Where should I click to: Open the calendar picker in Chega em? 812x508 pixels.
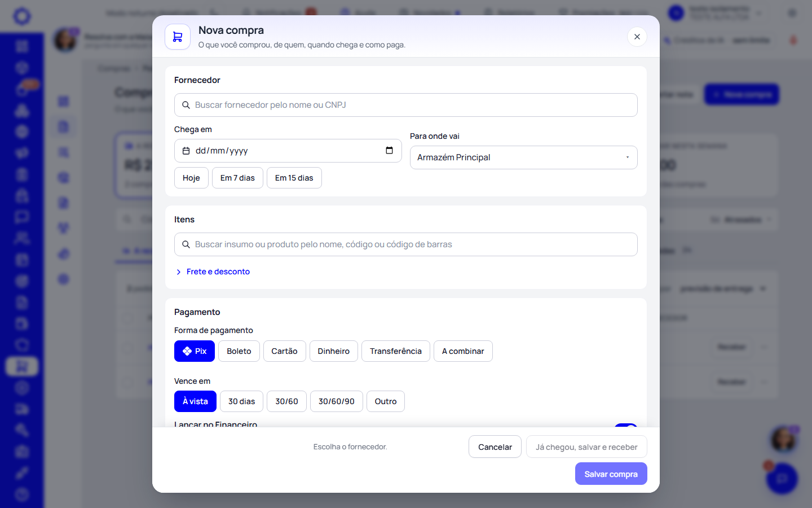coord(389,151)
